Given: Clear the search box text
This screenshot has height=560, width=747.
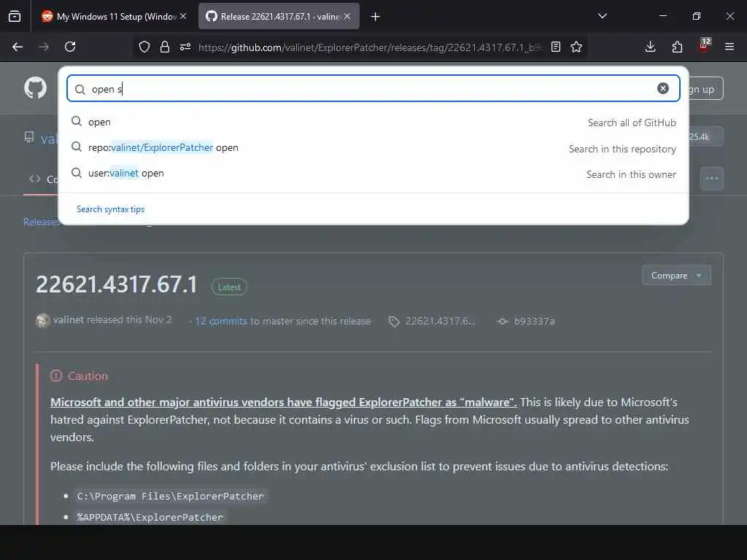Looking at the screenshot, I should coord(662,88).
